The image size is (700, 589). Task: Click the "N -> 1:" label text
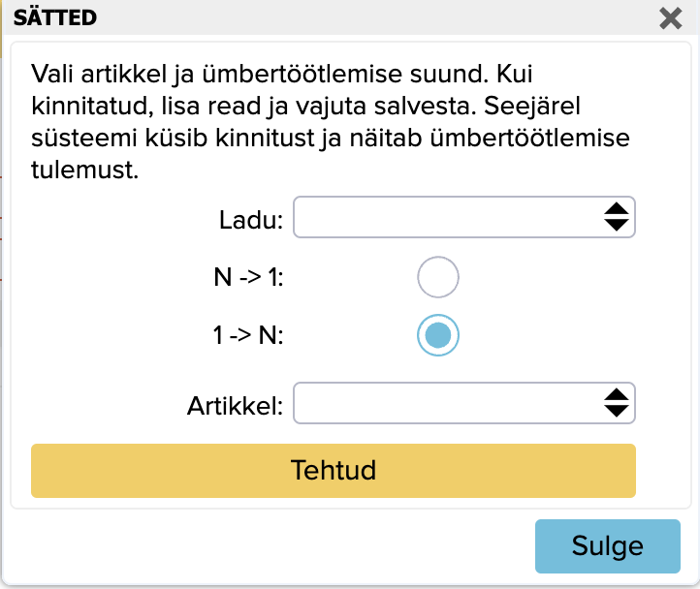pos(247,279)
